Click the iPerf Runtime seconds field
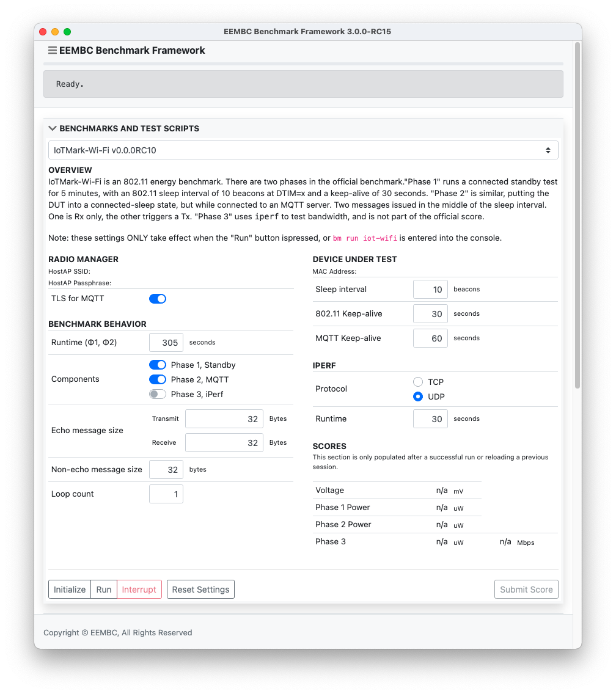Viewport: 616px width, 694px height. point(430,418)
